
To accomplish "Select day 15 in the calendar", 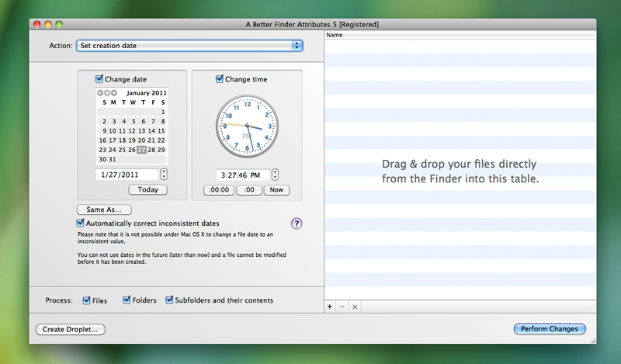I will tap(161, 130).
